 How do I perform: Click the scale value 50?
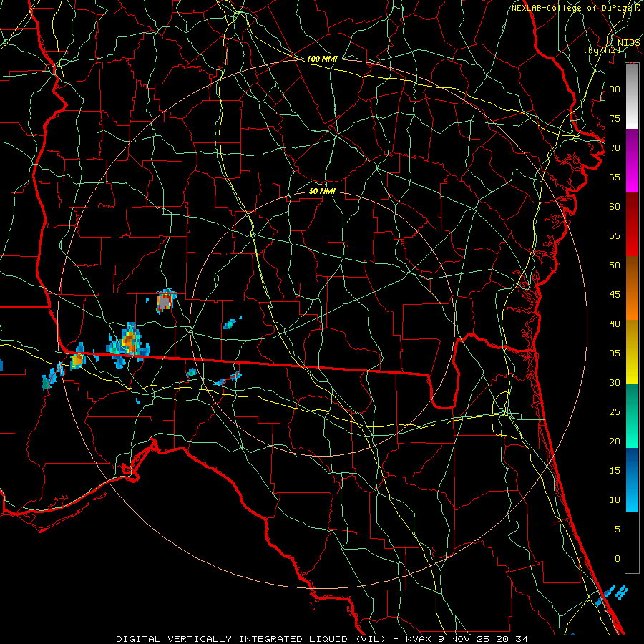click(615, 265)
